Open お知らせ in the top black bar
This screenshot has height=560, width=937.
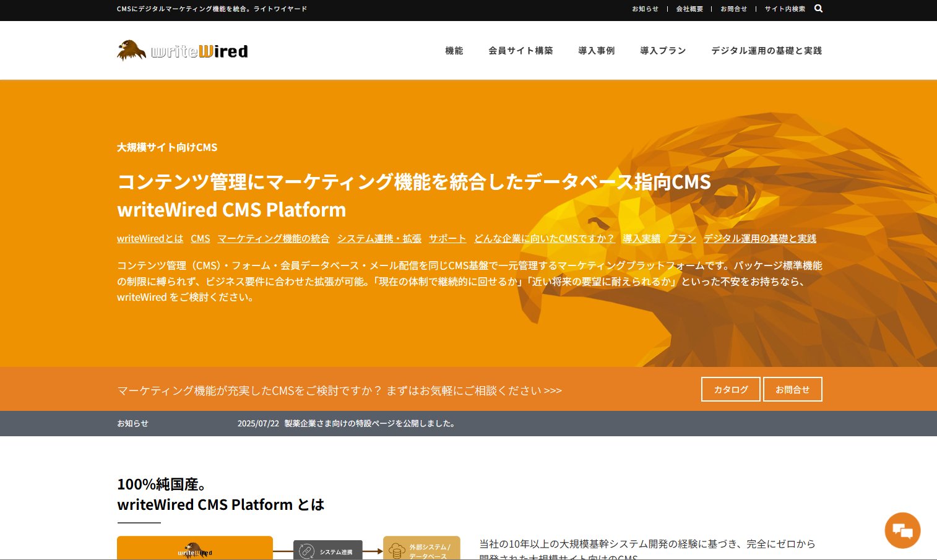click(644, 9)
